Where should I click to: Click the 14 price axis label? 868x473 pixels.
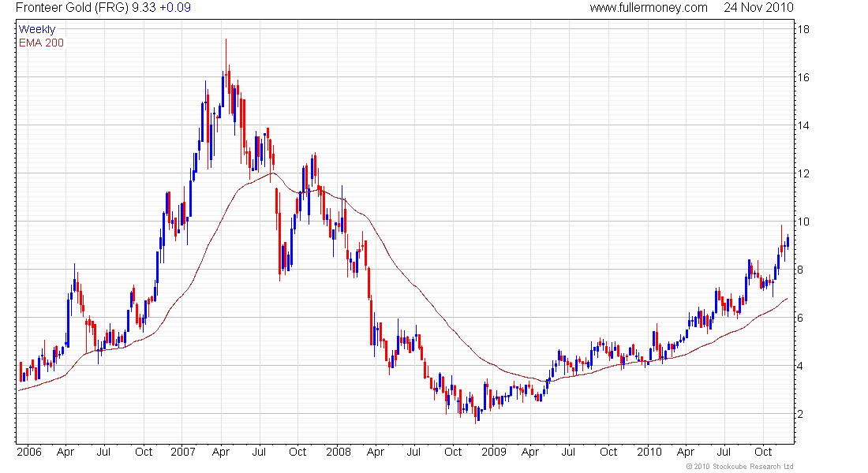click(x=803, y=125)
